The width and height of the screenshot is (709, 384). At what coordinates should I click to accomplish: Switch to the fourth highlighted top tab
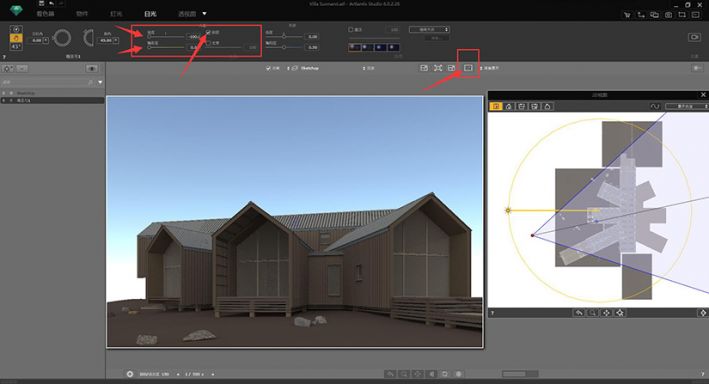(150, 14)
